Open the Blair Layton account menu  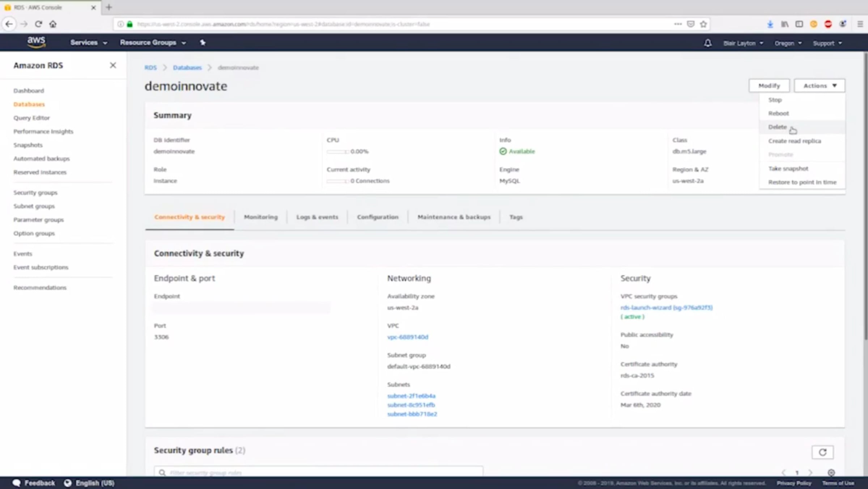tap(743, 43)
